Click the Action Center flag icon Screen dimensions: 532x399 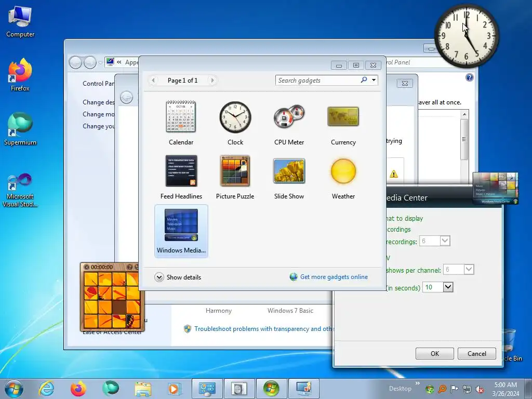(454, 389)
